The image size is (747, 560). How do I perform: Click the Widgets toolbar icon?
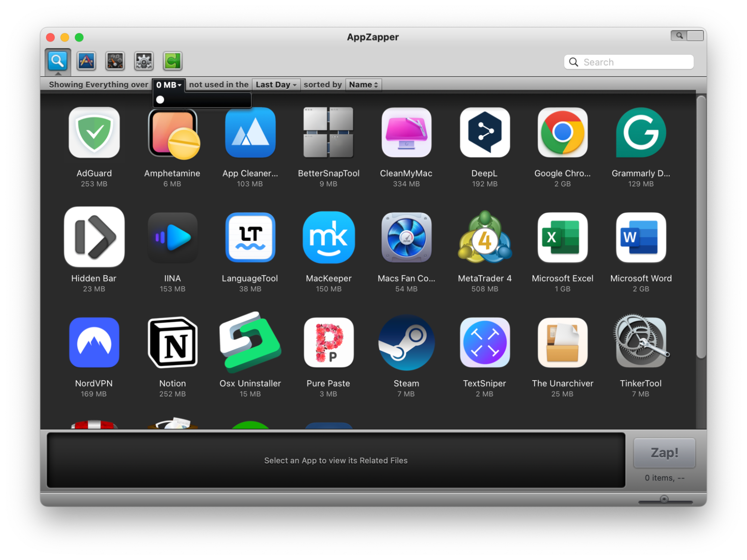click(x=114, y=61)
